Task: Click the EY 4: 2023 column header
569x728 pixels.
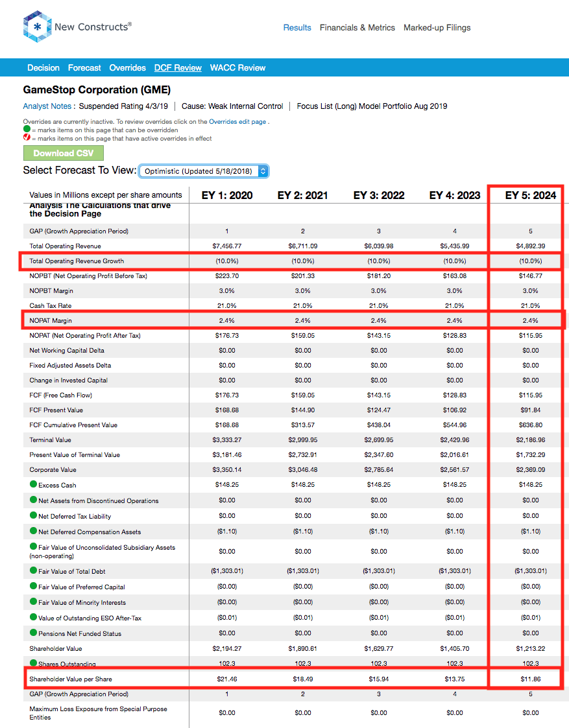Action: tap(455, 196)
